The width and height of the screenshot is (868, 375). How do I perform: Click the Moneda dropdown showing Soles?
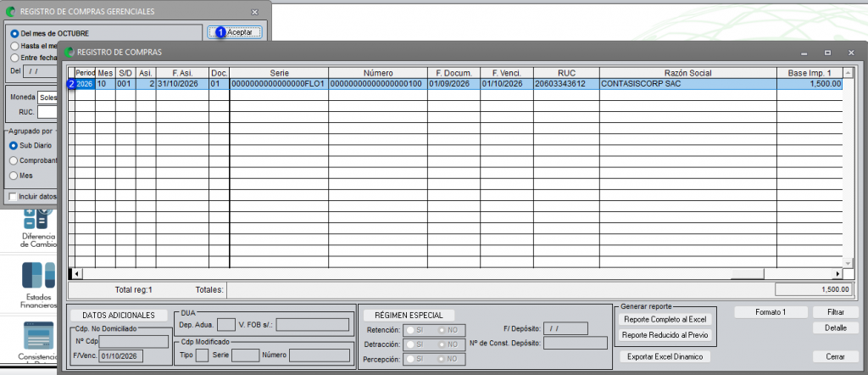pyautogui.click(x=47, y=98)
